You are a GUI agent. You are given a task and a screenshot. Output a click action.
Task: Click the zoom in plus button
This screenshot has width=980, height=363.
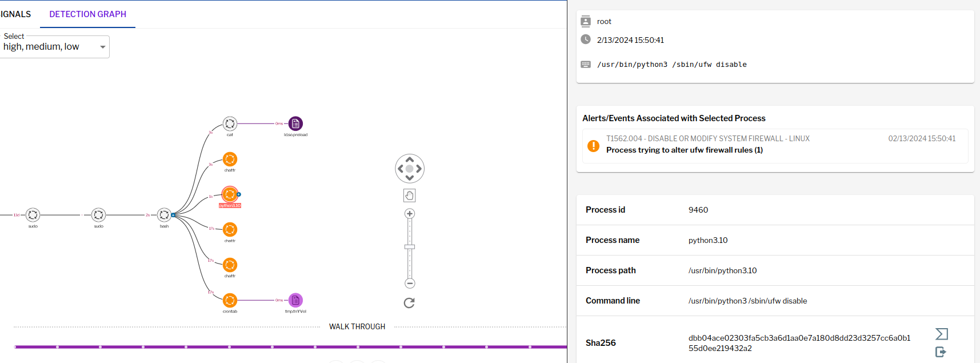coord(410,214)
